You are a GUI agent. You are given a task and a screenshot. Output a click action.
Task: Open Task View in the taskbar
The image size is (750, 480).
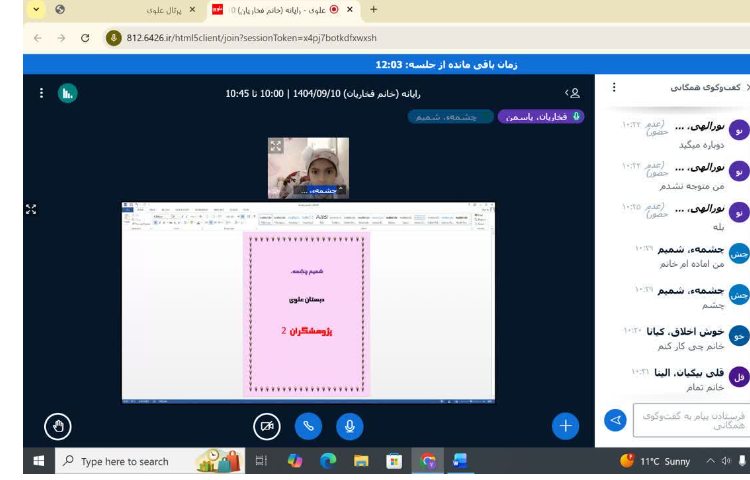[x=261, y=461]
